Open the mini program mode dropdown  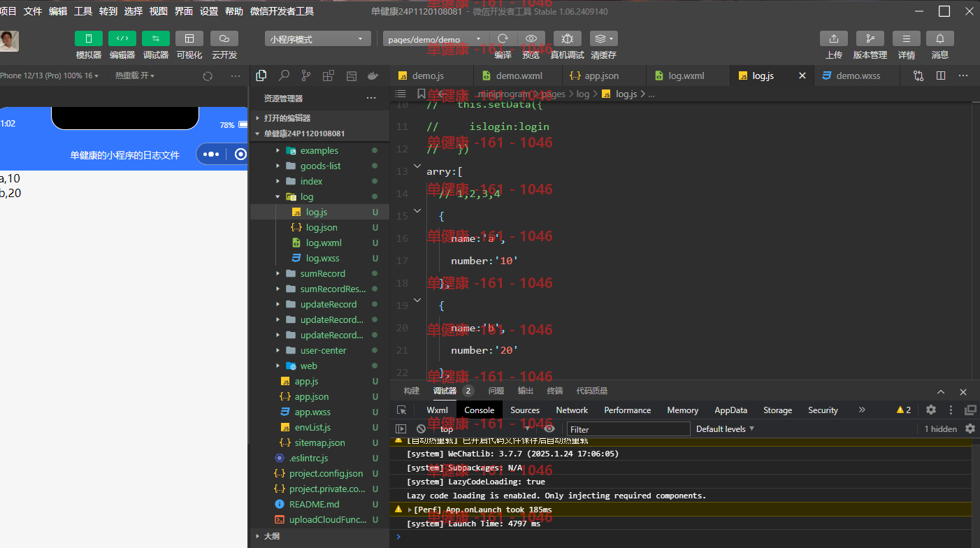click(x=318, y=39)
